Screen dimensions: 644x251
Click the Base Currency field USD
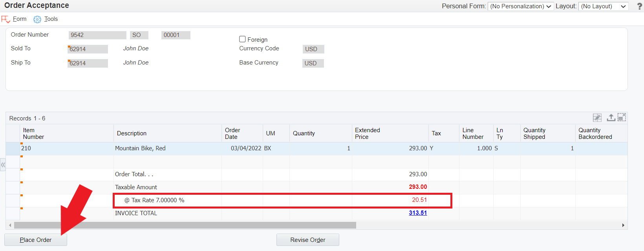(313, 63)
